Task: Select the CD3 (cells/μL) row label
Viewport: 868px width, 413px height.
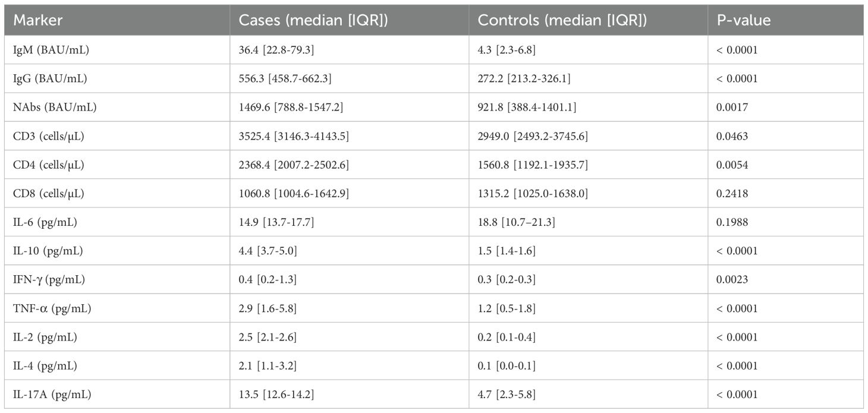Action: coord(49,136)
